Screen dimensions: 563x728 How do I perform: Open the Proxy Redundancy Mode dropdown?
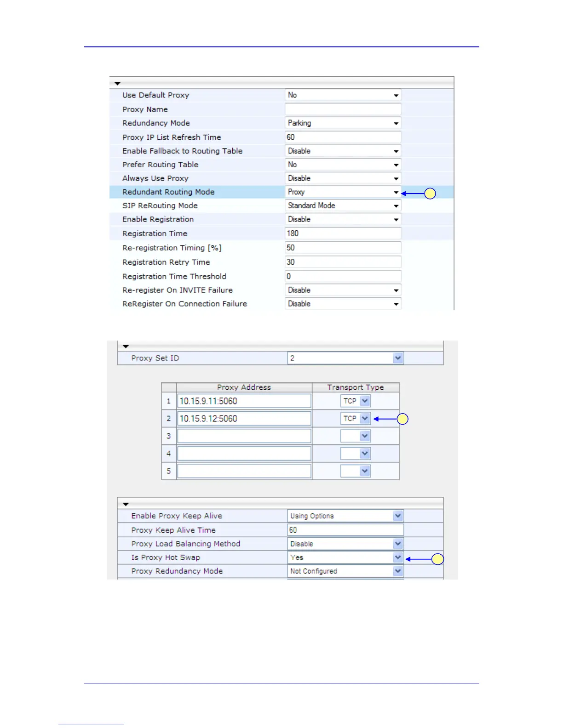[x=345, y=571]
